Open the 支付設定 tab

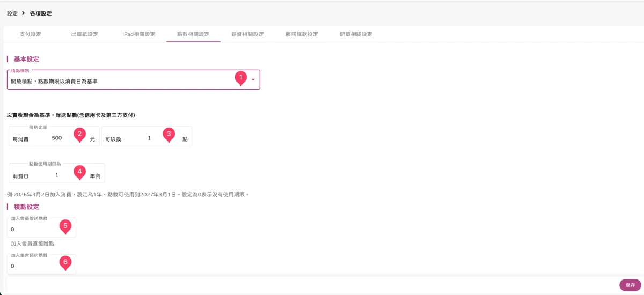[31, 34]
